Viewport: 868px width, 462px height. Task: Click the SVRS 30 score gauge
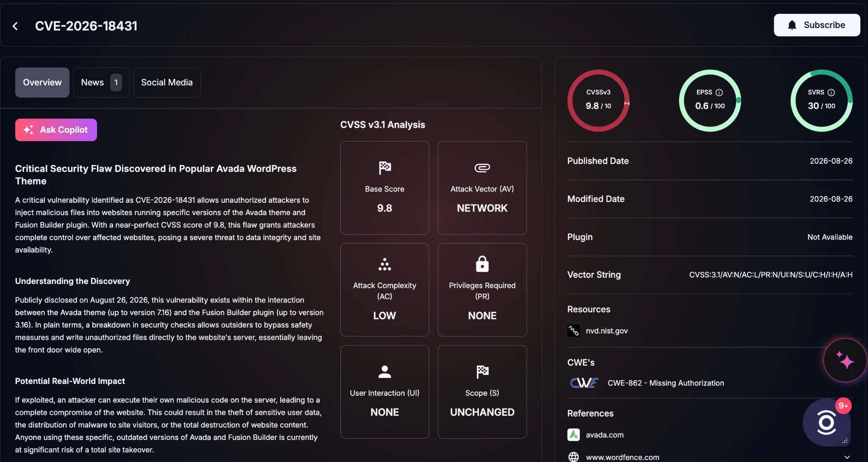821,101
